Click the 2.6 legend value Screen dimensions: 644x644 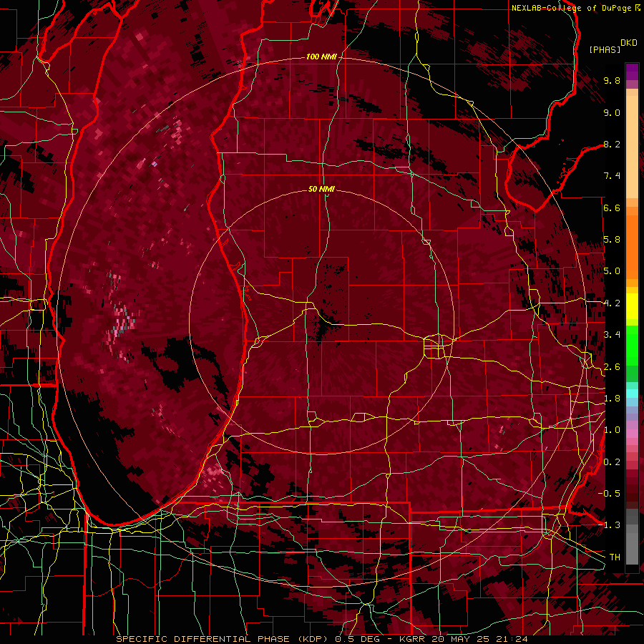click(x=612, y=367)
